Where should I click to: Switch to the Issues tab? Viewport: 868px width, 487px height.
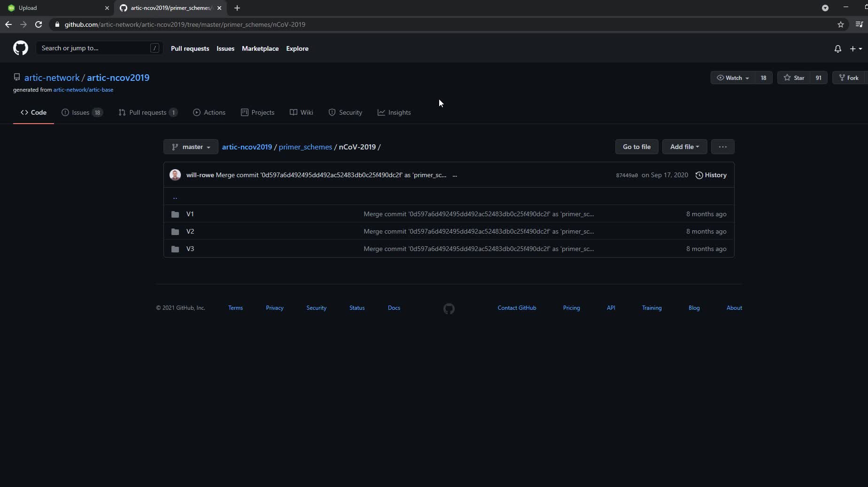point(82,112)
